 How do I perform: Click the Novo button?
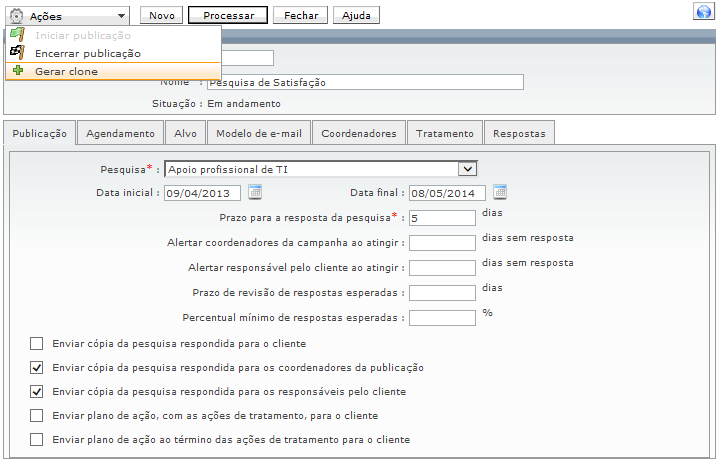pyautogui.click(x=161, y=16)
